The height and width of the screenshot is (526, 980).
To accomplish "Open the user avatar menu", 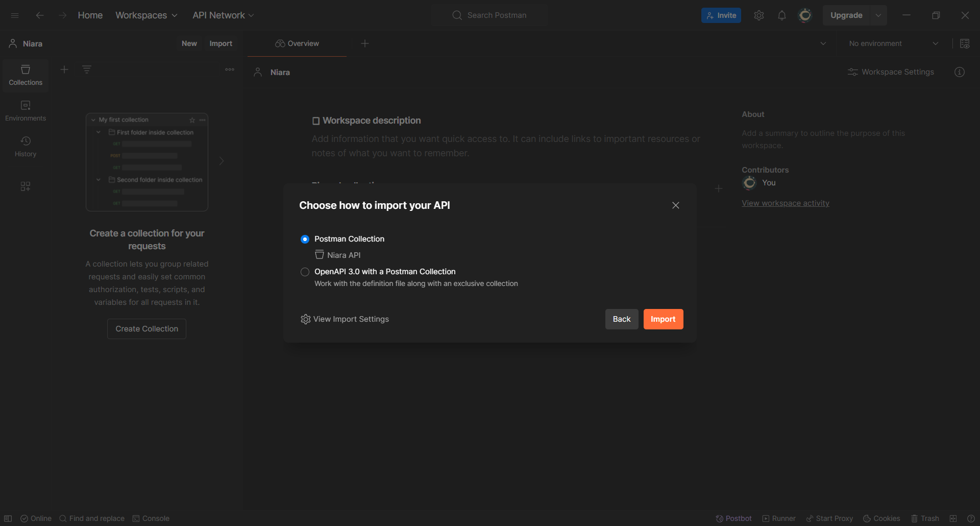I will 805,15.
